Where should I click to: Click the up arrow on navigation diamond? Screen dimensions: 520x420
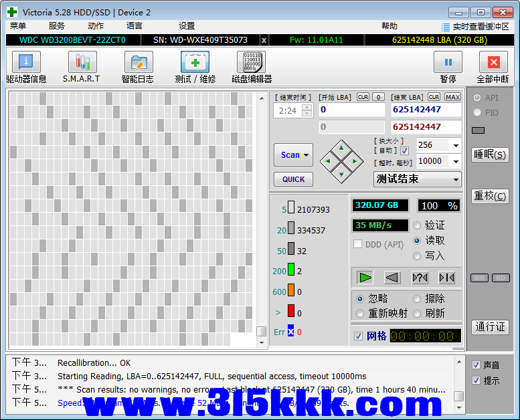pos(341,147)
